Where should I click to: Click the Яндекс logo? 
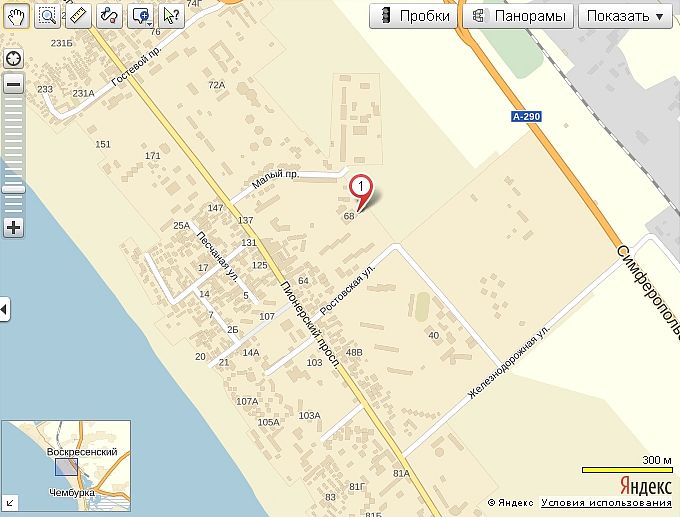pyautogui.click(x=645, y=486)
